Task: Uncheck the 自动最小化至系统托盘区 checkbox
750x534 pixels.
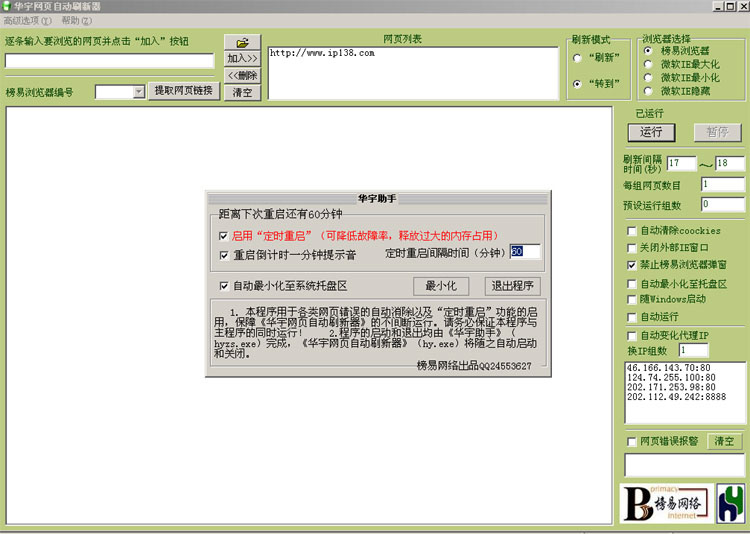Action: [x=223, y=286]
